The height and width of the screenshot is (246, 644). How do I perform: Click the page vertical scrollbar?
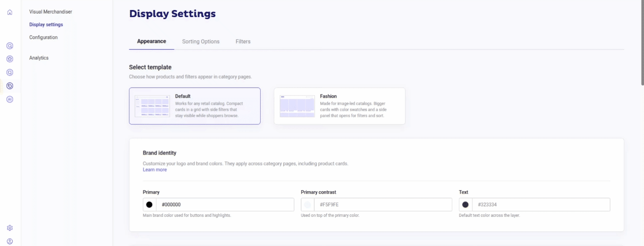(642, 43)
